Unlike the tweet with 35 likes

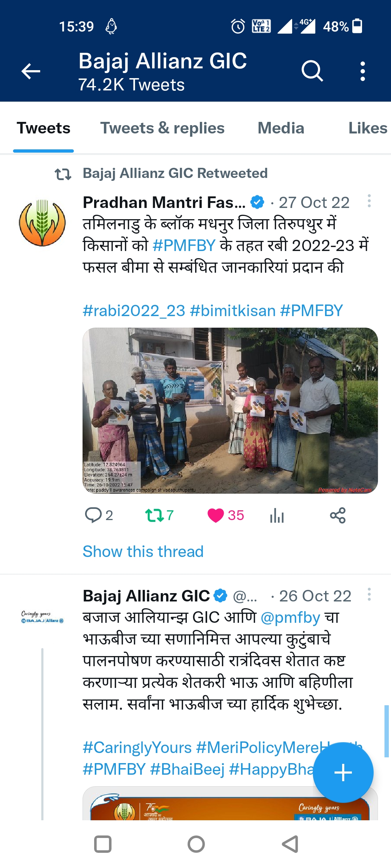216,515
